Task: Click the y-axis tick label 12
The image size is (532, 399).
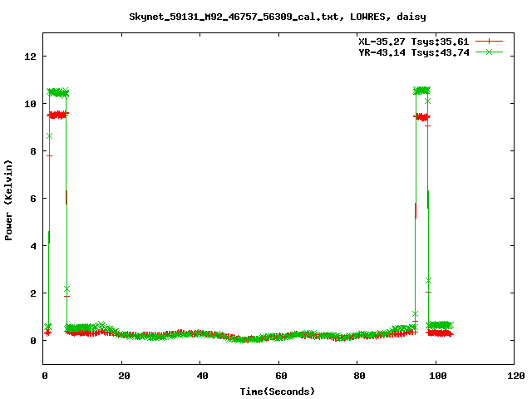Action: (x=30, y=57)
